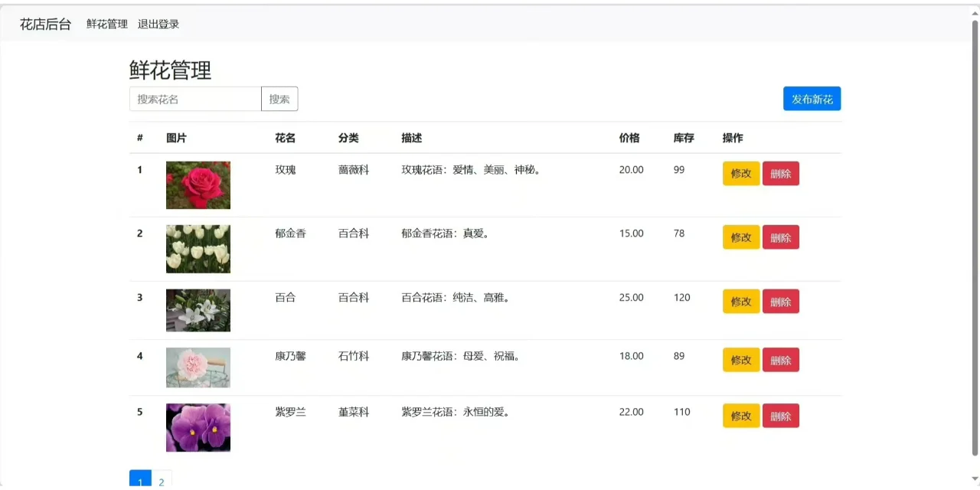
Task: Click the white tulip thumbnail image
Action: click(198, 249)
